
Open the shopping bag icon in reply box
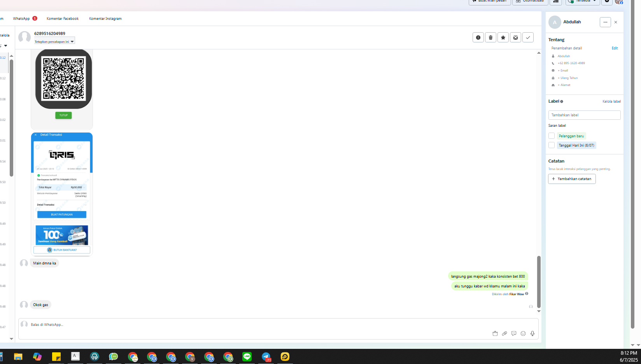pos(495,333)
